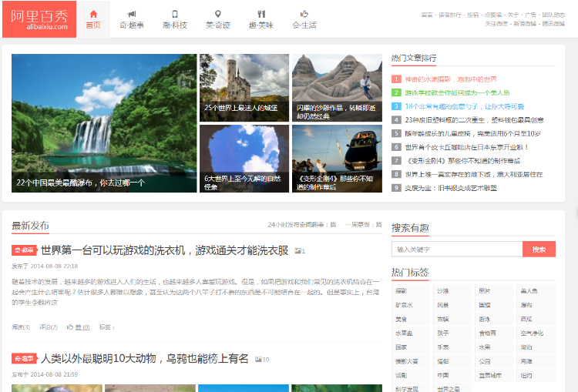Image resolution: width=578 pixels, height=392 pixels.
Task: Open the washing machine game article title
Action: (164, 250)
